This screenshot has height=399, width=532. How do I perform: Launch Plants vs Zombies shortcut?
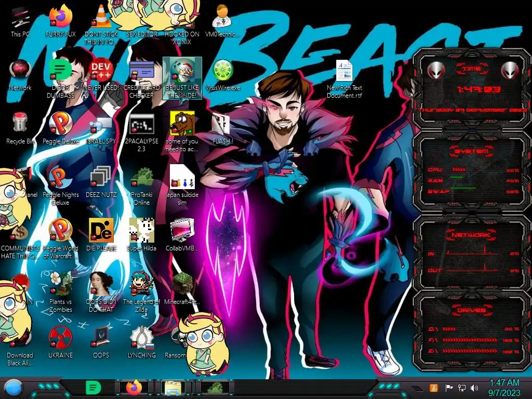point(60,292)
